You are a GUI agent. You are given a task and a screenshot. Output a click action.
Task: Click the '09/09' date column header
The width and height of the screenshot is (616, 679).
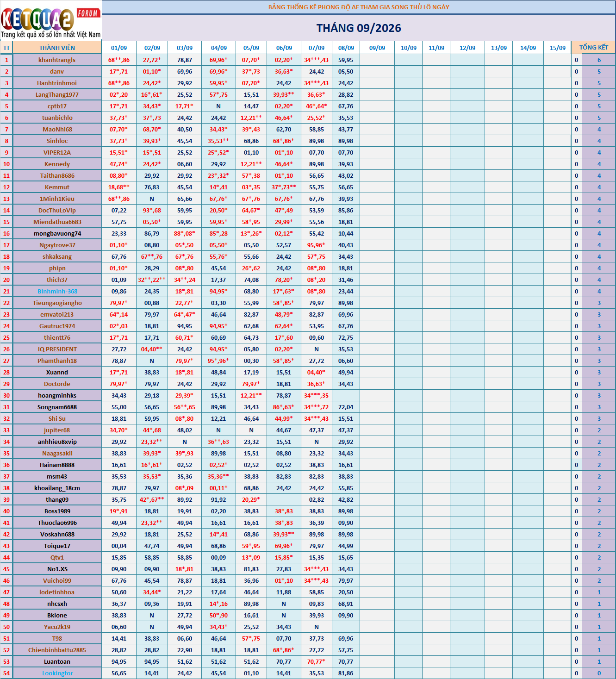coord(377,48)
